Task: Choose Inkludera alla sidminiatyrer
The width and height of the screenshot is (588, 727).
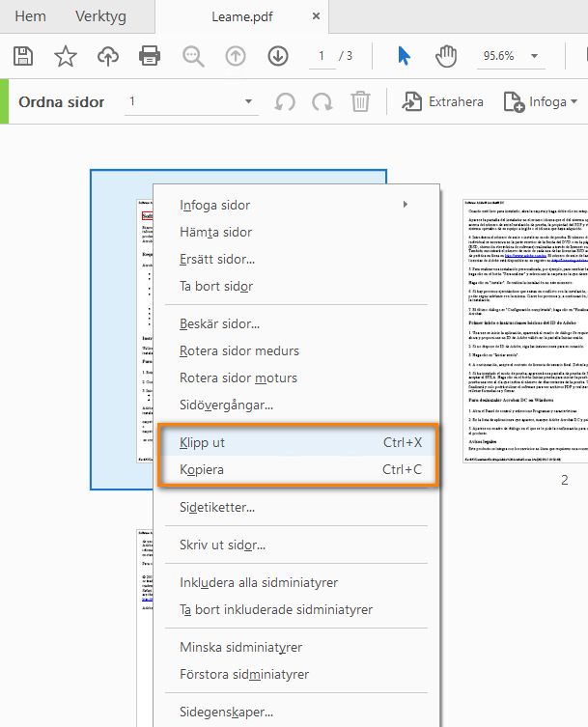Action: click(295, 582)
